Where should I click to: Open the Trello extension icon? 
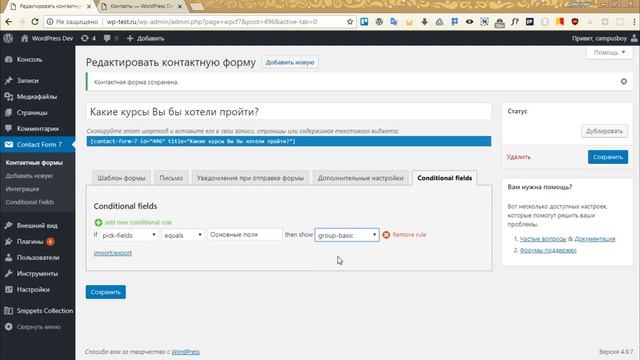364,22
